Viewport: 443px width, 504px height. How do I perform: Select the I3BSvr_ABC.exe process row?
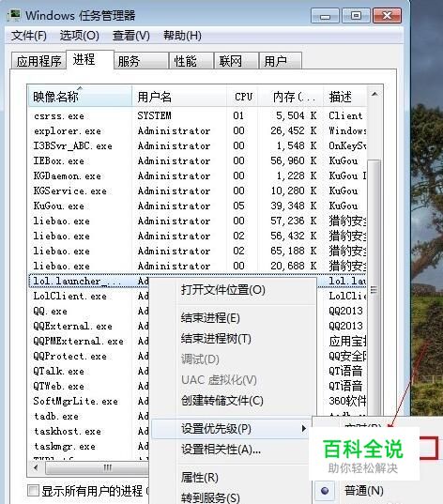[x=198, y=145]
